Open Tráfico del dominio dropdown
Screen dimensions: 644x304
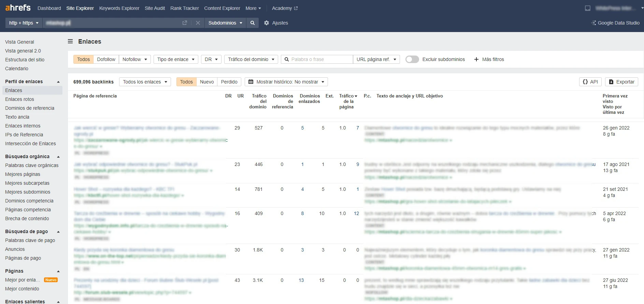(x=251, y=59)
